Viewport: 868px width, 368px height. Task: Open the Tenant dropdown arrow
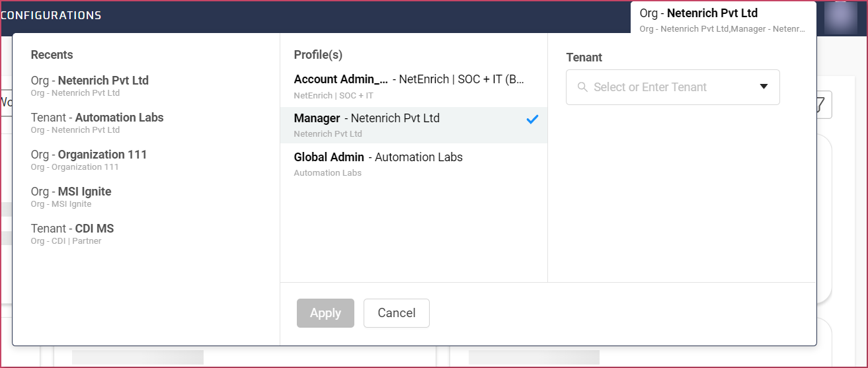[x=764, y=87]
